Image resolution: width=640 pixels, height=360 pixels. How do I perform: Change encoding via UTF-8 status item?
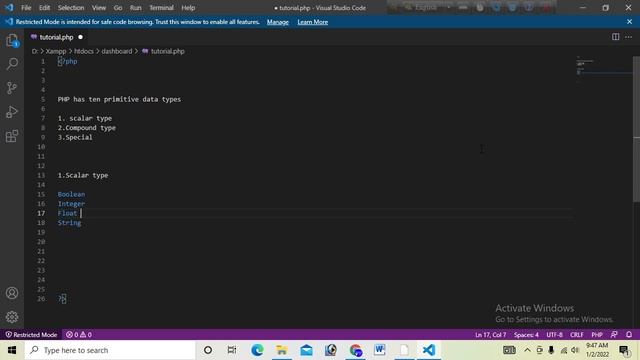pyautogui.click(x=554, y=335)
